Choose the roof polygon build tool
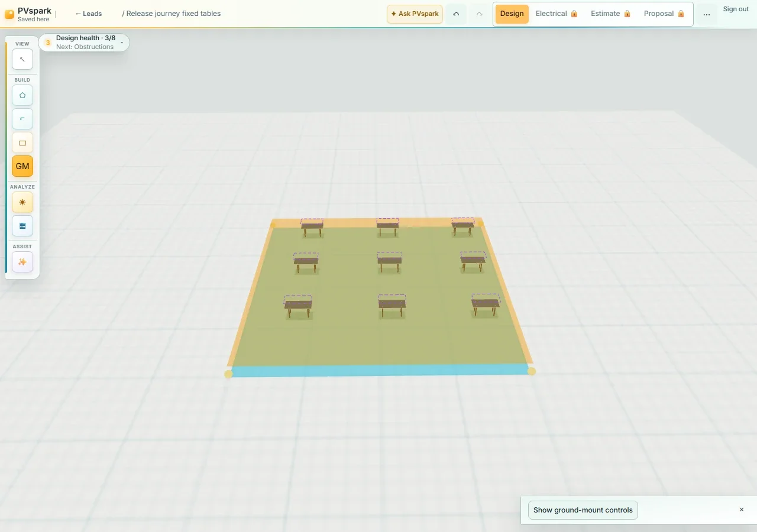 click(22, 95)
